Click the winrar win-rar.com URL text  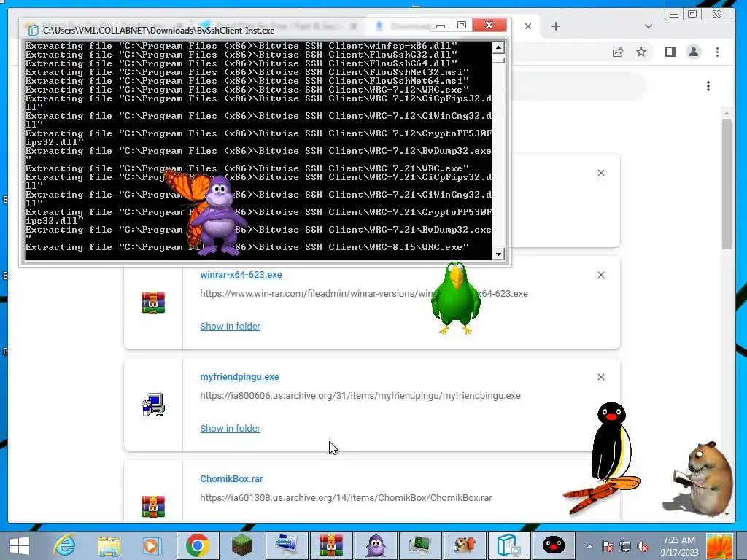tap(364, 294)
